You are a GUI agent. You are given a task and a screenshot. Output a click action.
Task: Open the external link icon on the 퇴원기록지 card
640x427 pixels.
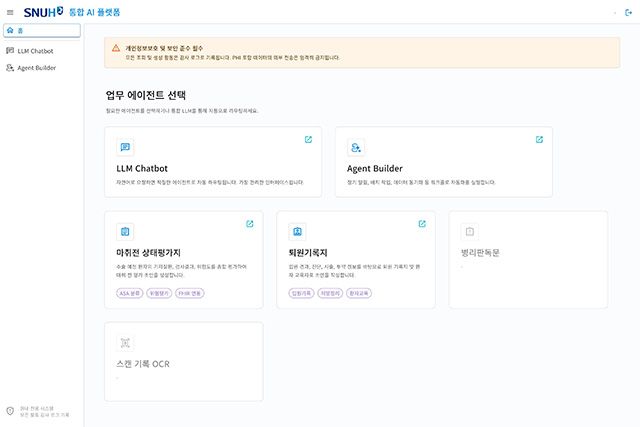(422, 224)
